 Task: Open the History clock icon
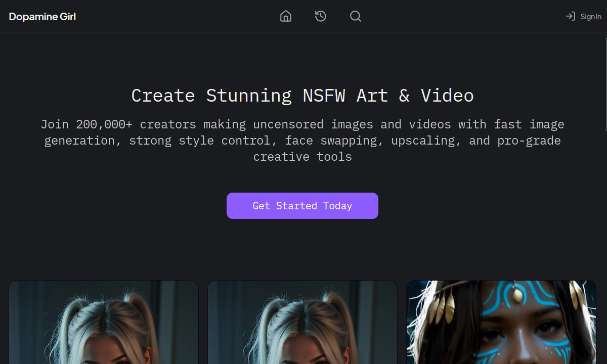[321, 16]
